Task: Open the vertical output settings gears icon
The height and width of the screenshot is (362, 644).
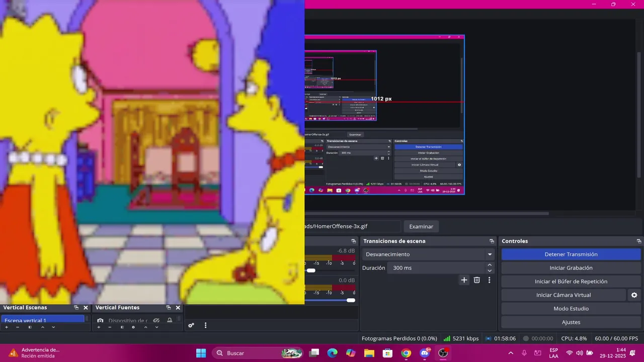Action: 191,325
